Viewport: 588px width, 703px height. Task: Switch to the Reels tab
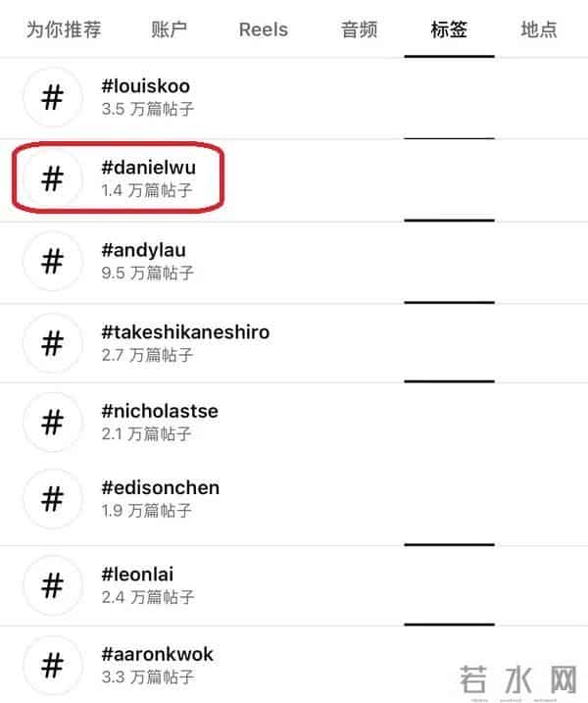coord(264,29)
